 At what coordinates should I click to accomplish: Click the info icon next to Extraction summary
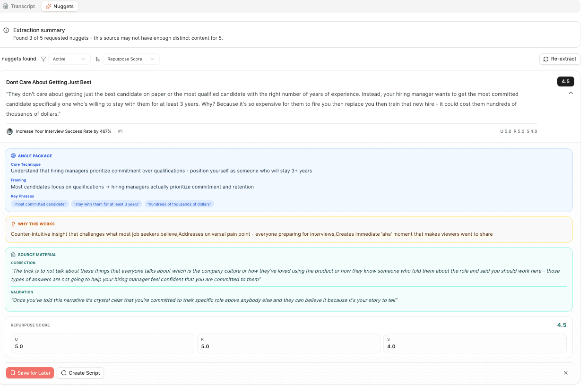(x=6, y=30)
